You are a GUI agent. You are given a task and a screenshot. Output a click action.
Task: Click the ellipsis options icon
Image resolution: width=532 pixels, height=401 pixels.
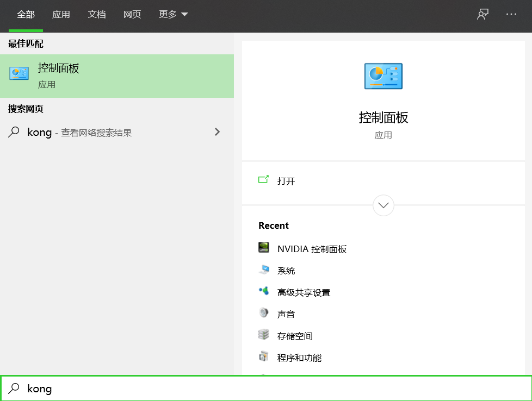pyautogui.click(x=510, y=14)
